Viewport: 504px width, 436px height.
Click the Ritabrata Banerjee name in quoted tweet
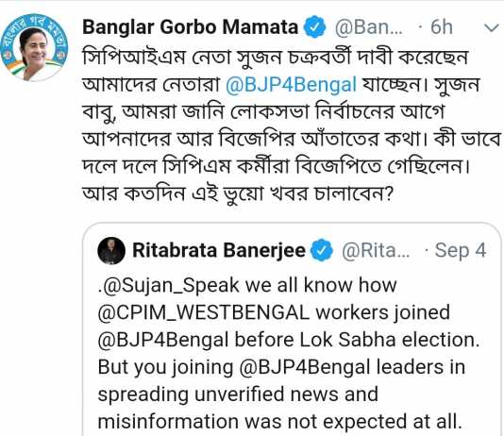coord(219,250)
